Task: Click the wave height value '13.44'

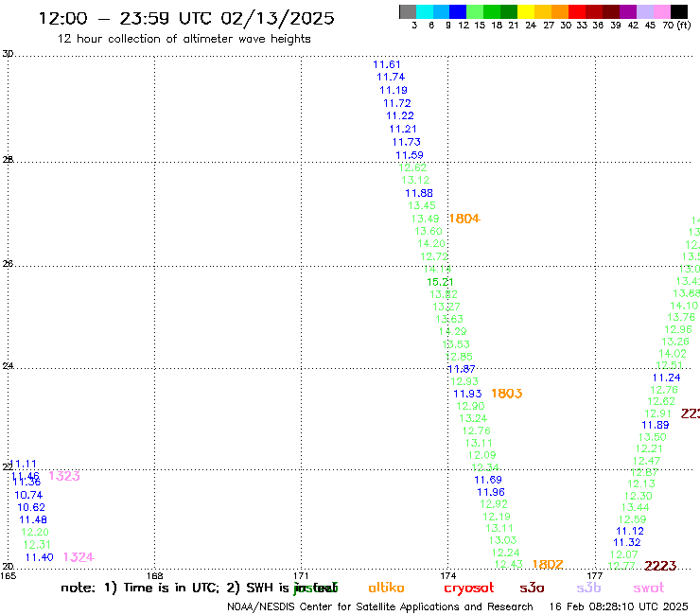Action: point(636,507)
